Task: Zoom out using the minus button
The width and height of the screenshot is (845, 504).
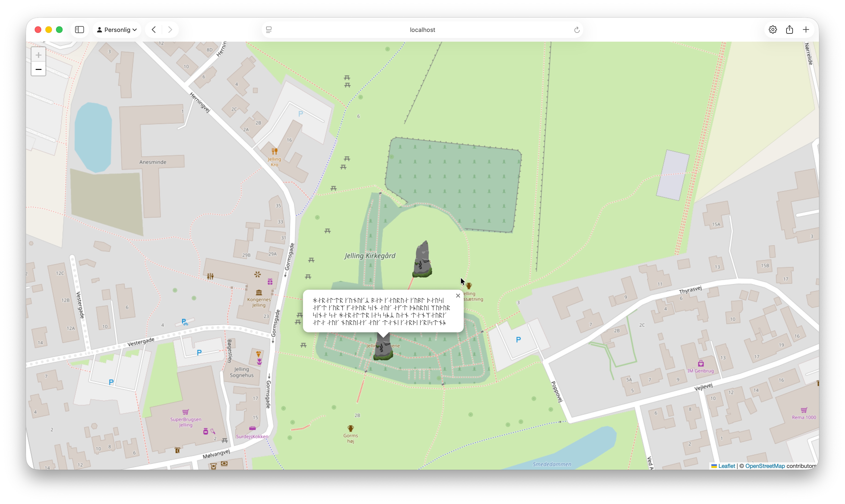Action: pos(38,70)
